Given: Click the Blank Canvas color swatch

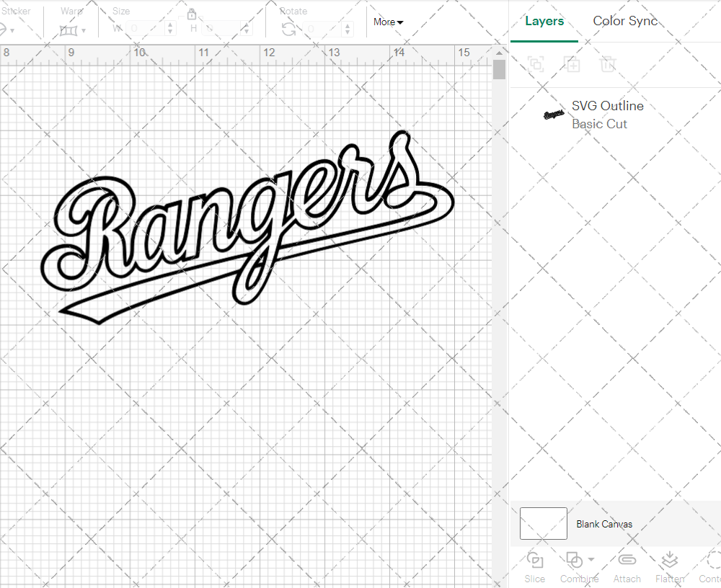Looking at the screenshot, I should [x=543, y=524].
